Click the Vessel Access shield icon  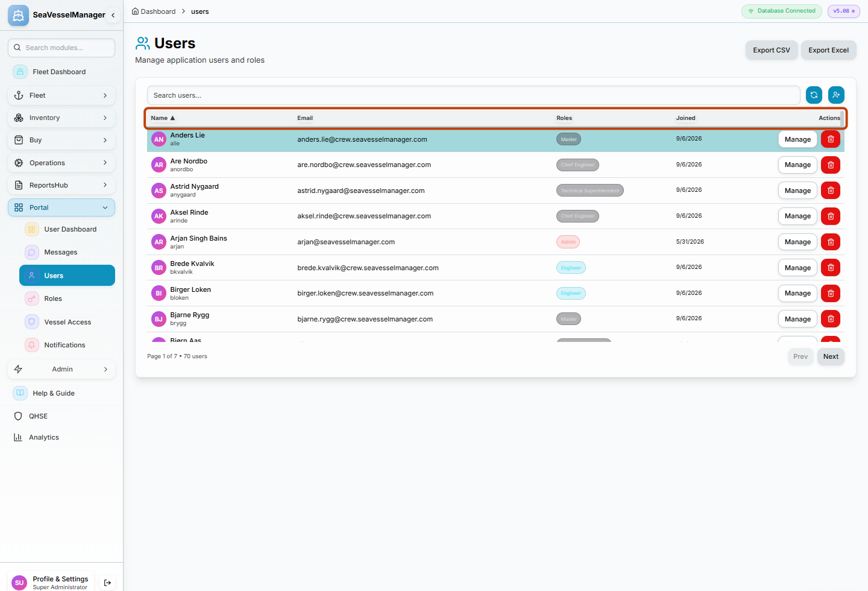pyautogui.click(x=32, y=322)
